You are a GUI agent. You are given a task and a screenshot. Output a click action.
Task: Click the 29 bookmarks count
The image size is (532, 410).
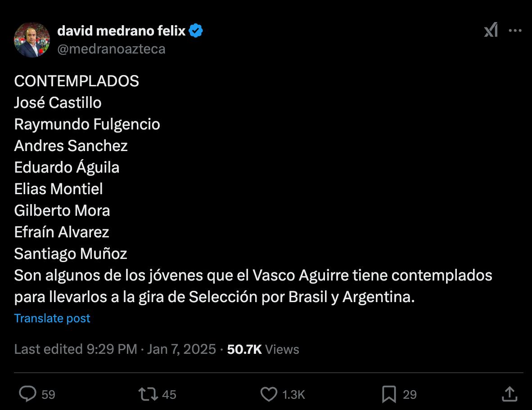tap(410, 395)
